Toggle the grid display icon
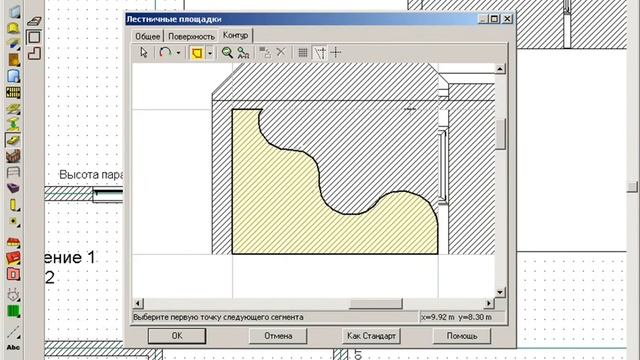Image resolution: width=640 pixels, height=360 pixels. pyautogui.click(x=302, y=53)
